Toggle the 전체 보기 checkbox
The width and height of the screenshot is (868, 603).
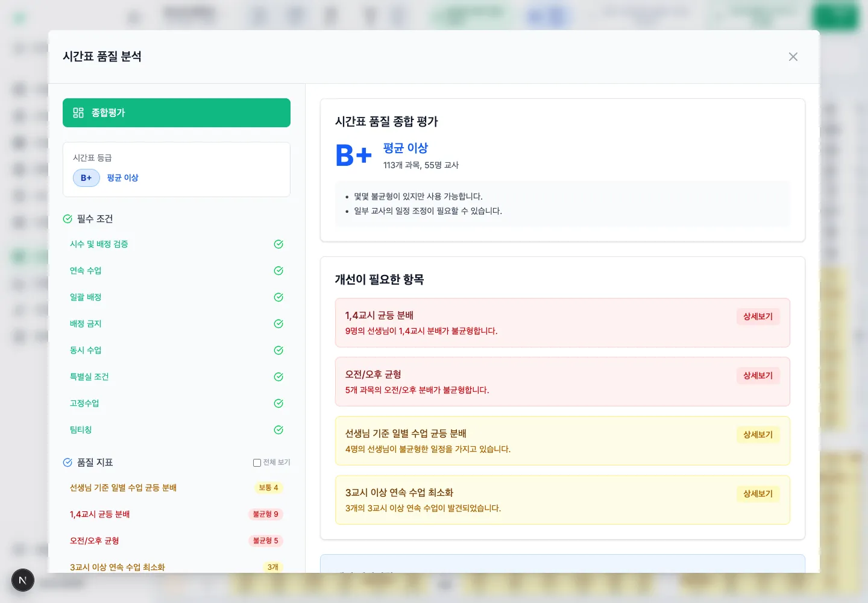pos(257,463)
